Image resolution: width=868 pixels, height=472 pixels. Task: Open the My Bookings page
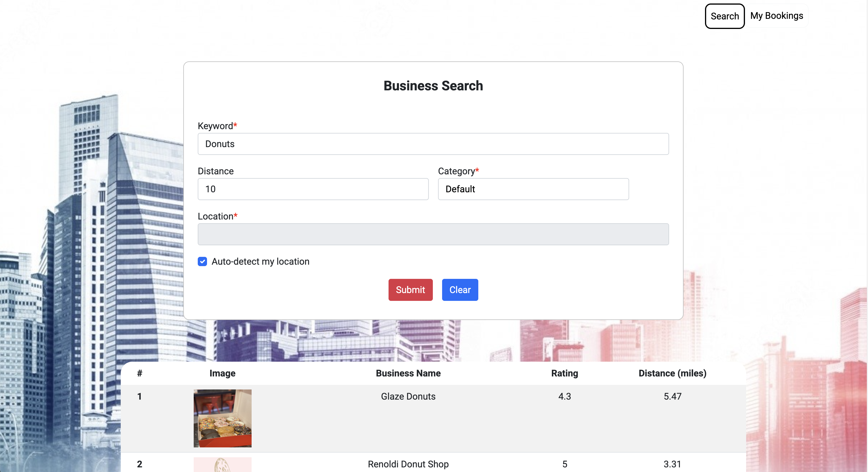pos(776,16)
